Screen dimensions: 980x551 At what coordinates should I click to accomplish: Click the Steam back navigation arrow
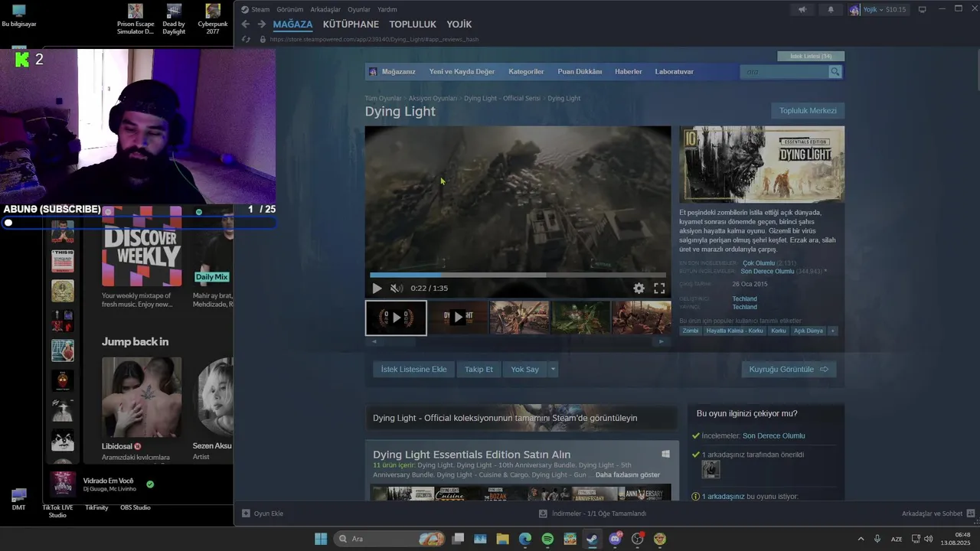point(246,24)
